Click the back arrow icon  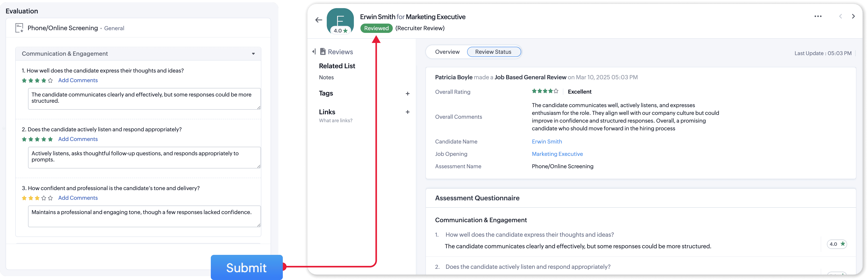pos(318,20)
